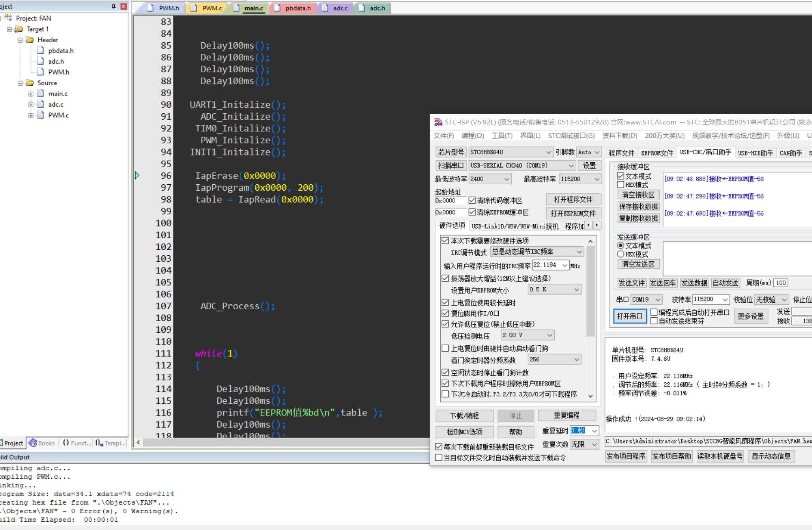Image resolution: width=812 pixels, height=530 pixels.
Task: Click the 重复编程 button
Action: pyautogui.click(x=566, y=415)
